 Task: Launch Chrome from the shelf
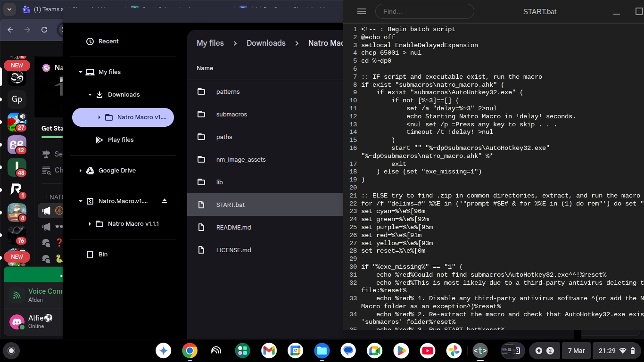190,351
